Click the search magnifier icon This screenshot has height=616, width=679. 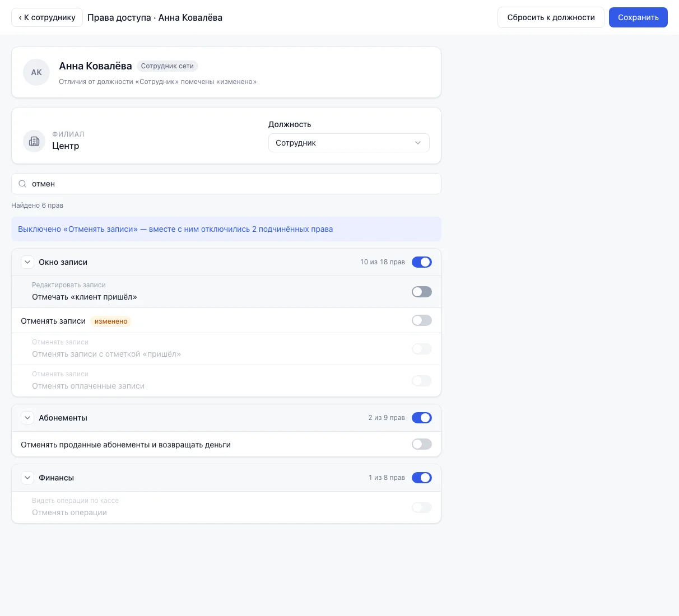pyautogui.click(x=22, y=184)
